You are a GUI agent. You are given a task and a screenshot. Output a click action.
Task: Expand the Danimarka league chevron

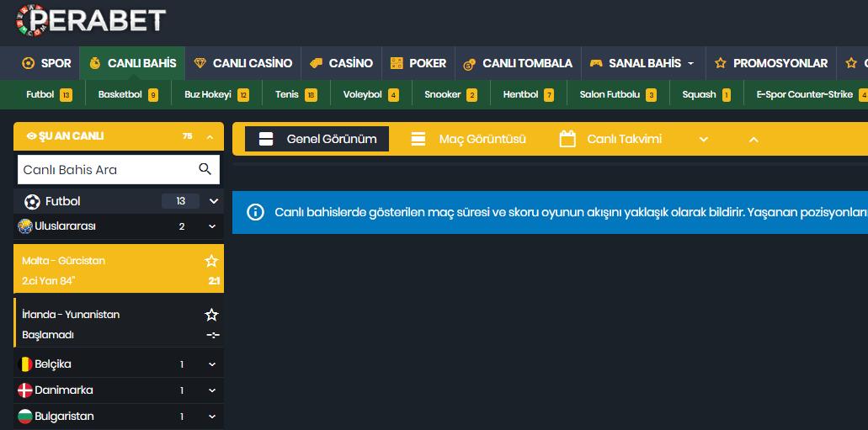pos(212,390)
